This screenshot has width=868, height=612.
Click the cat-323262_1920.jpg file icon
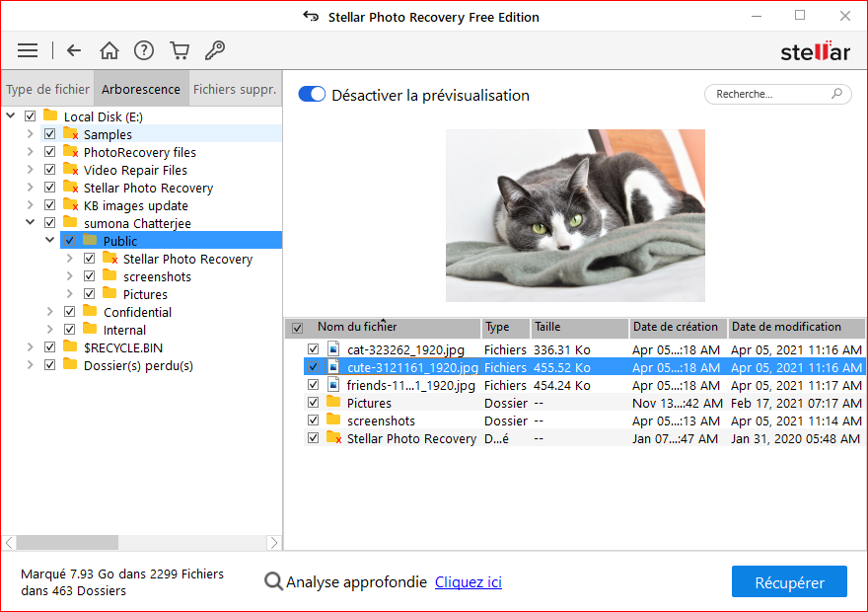[x=333, y=348]
